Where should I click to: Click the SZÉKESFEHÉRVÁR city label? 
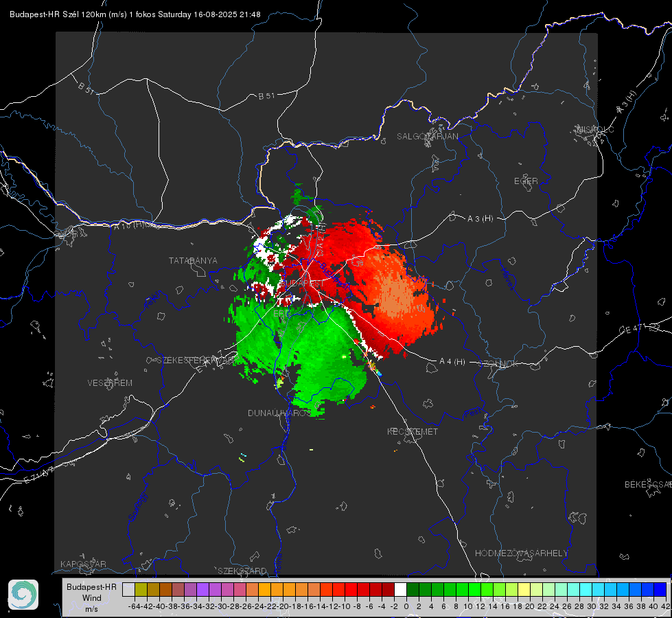coord(196,360)
